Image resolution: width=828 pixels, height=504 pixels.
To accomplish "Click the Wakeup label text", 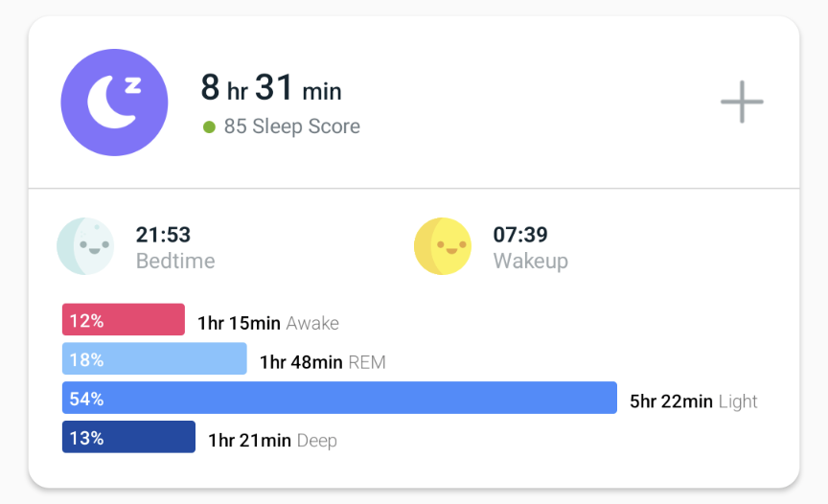I will click(531, 261).
